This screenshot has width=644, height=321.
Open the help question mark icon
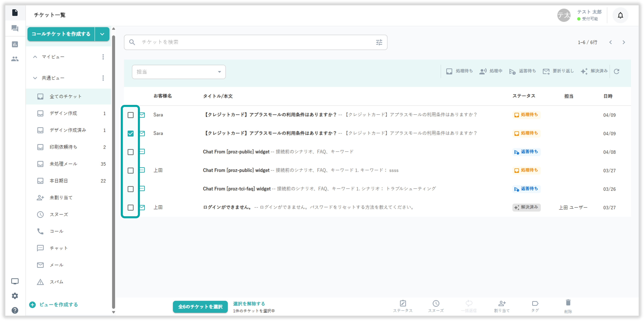(x=15, y=310)
